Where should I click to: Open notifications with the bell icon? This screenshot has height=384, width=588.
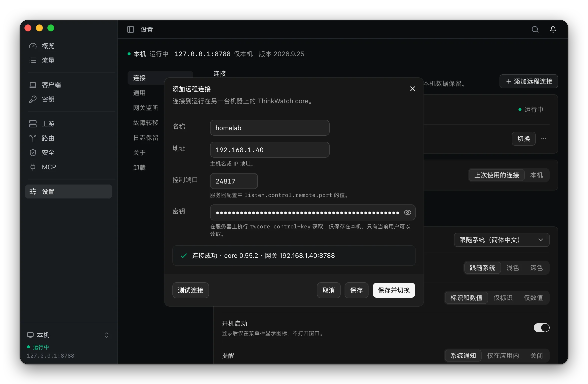tap(553, 29)
